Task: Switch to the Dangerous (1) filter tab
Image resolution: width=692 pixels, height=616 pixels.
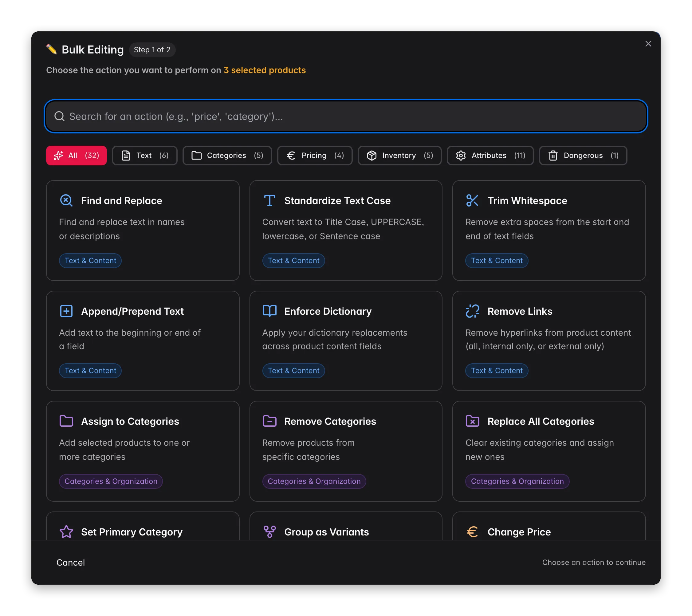Action: coord(583,156)
